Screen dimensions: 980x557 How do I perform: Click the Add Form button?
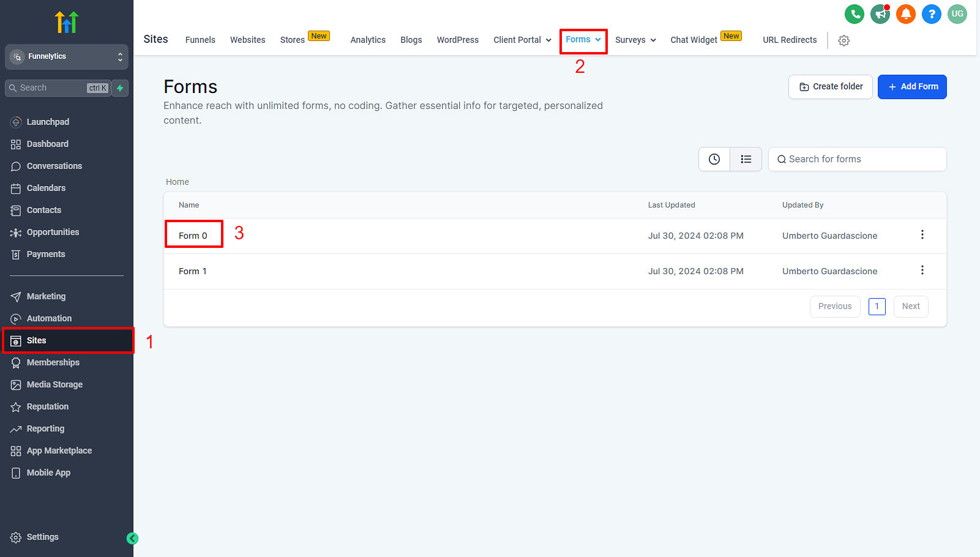[x=912, y=87]
